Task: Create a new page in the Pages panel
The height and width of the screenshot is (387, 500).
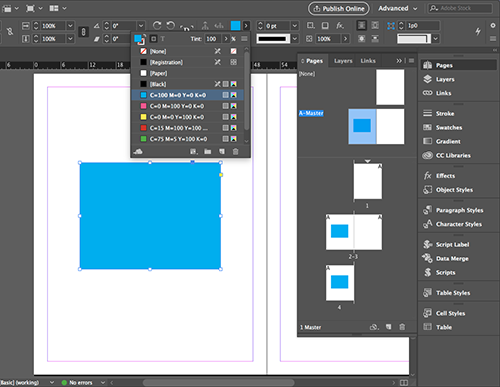Action: click(388, 327)
